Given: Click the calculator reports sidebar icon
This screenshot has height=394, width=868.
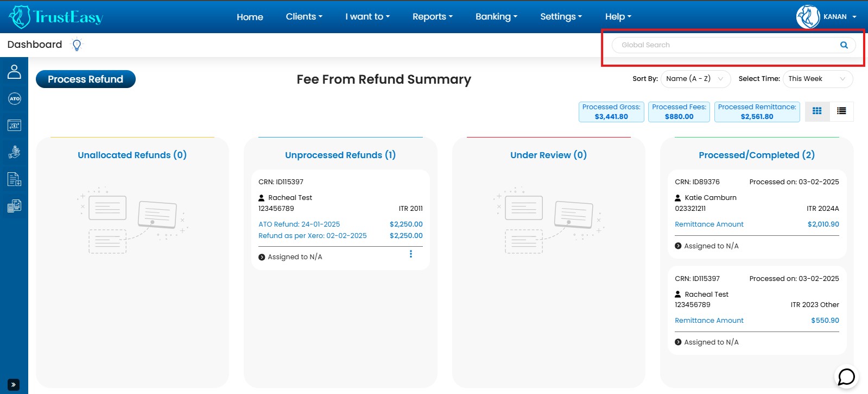Looking at the screenshot, I should (14, 206).
